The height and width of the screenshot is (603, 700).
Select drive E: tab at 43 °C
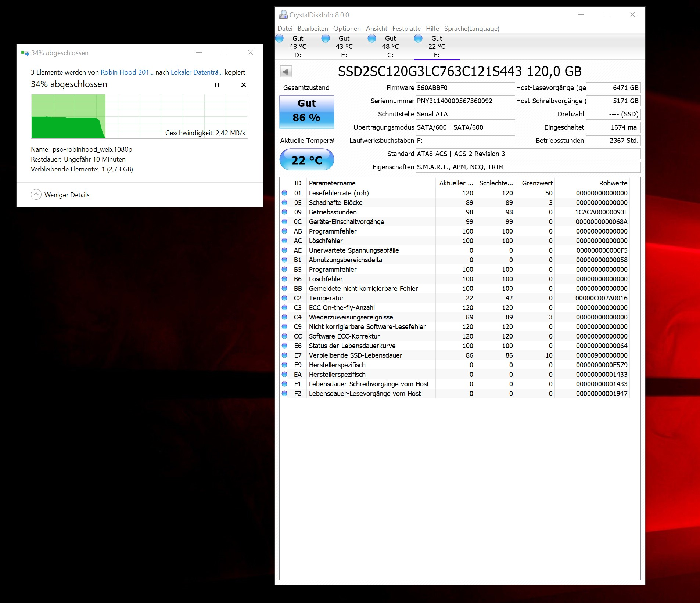coord(344,47)
